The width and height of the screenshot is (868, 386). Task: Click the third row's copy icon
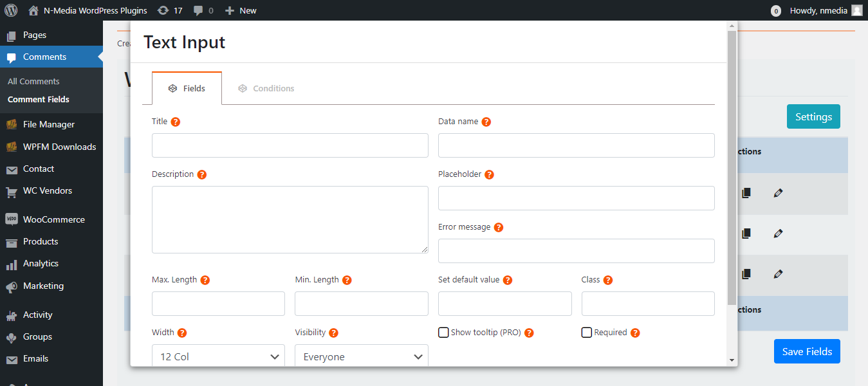point(746,274)
